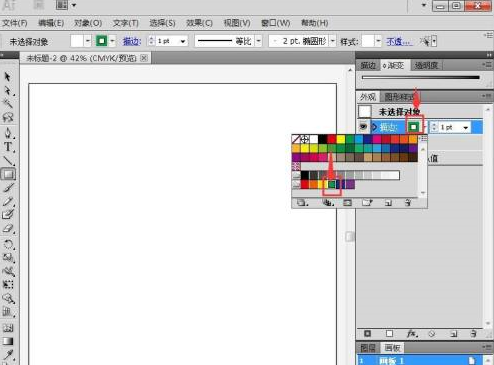Click the stroke color box in Appearance panel
Image resolution: width=494 pixels, height=365 pixels.
tap(414, 127)
